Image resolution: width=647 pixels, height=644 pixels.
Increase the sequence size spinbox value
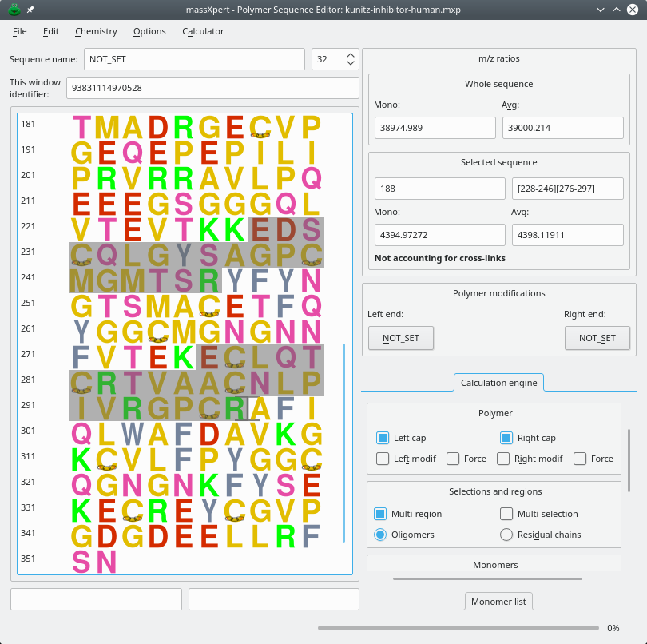(351, 55)
